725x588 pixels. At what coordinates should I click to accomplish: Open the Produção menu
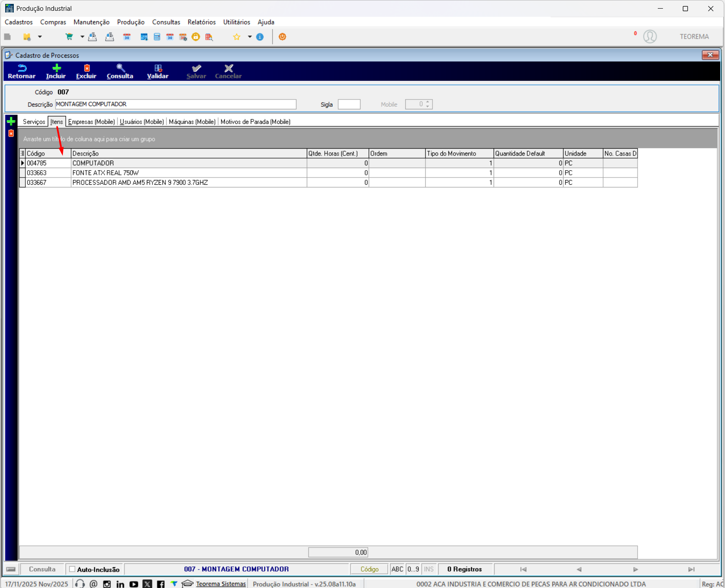coord(131,22)
